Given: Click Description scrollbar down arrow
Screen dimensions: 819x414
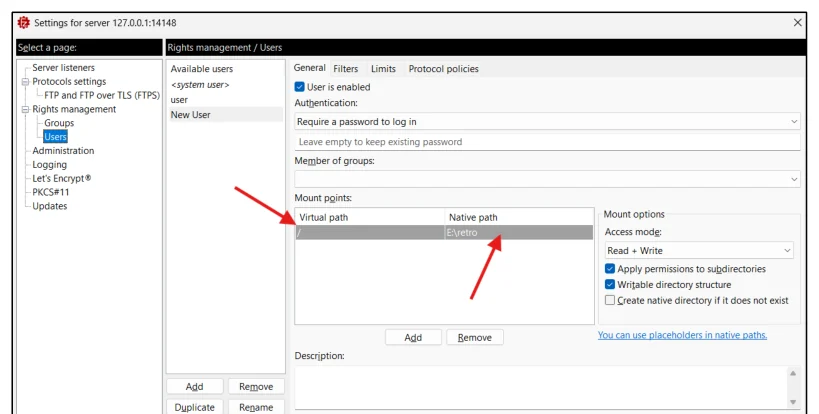Looking at the screenshot, I should [x=793, y=402].
